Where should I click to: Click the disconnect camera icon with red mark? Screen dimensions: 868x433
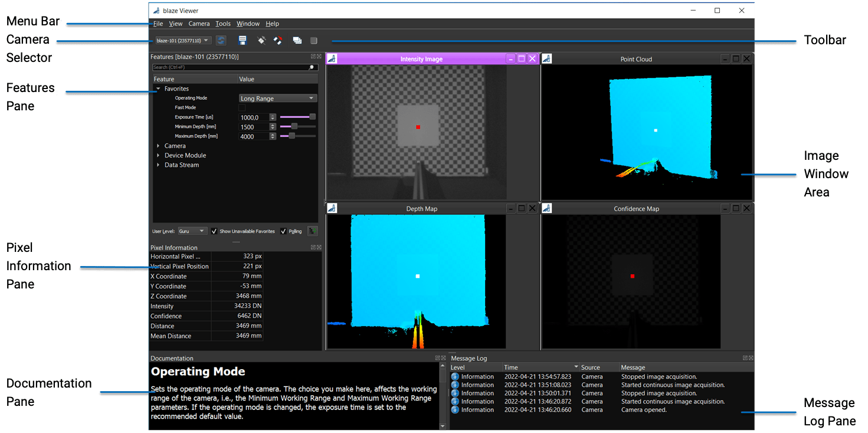pos(278,41)
